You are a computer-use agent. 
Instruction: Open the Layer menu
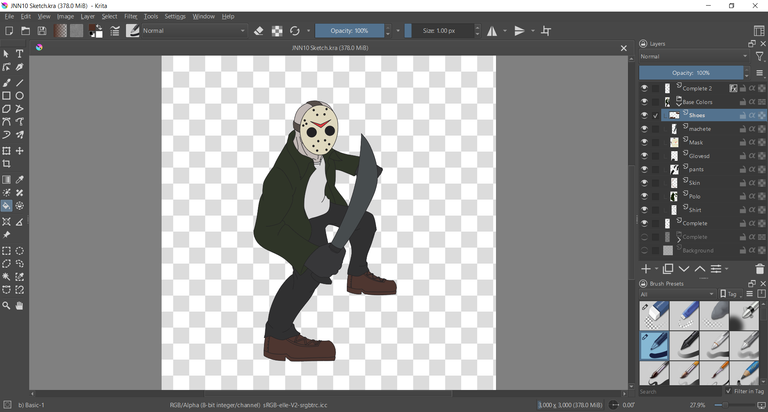(88, 16)
